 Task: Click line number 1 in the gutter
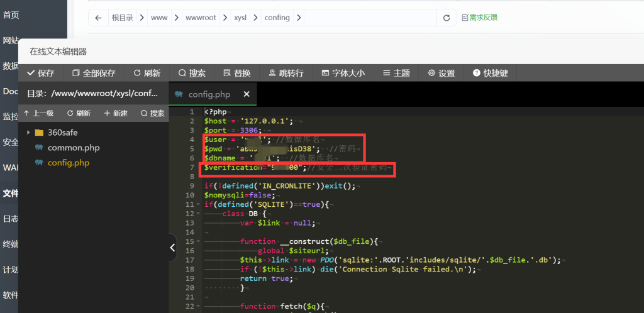point(192,112)
